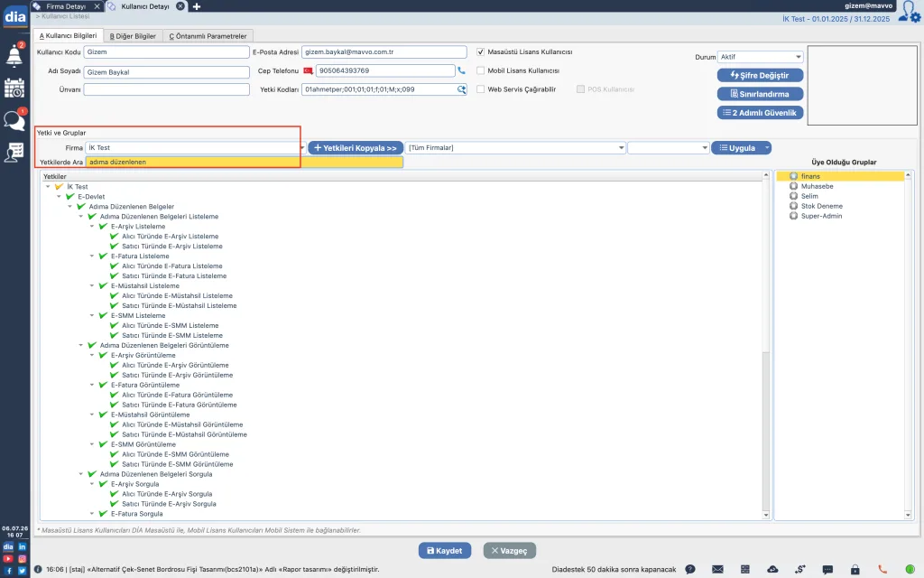Click in the Yetkilerde Ara search field

pos(245,163)
